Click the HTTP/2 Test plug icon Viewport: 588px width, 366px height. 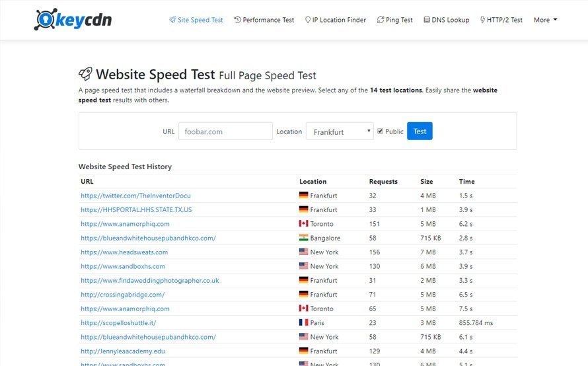482,20
